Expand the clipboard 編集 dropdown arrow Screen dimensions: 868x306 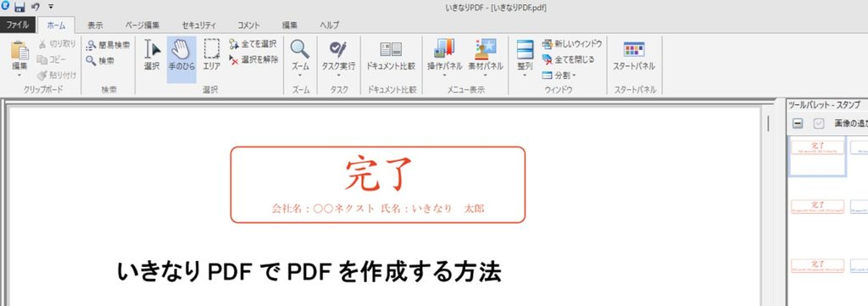pos(19,75)
